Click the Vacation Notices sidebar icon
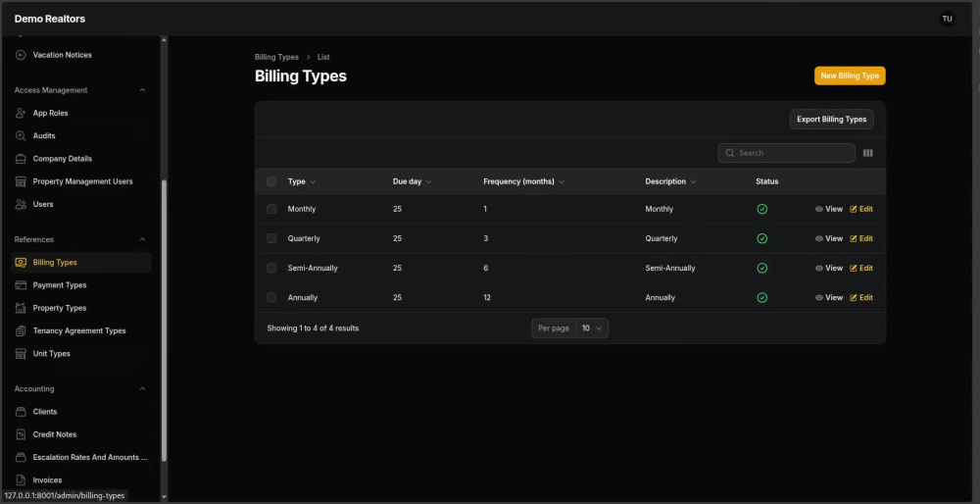980x504 pixels. click(21, 55)
